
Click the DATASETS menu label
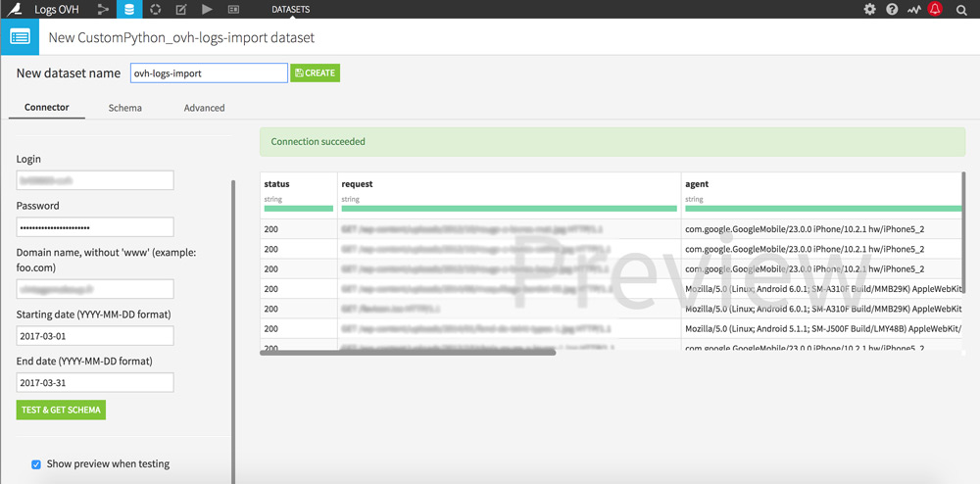click(291, 10)
